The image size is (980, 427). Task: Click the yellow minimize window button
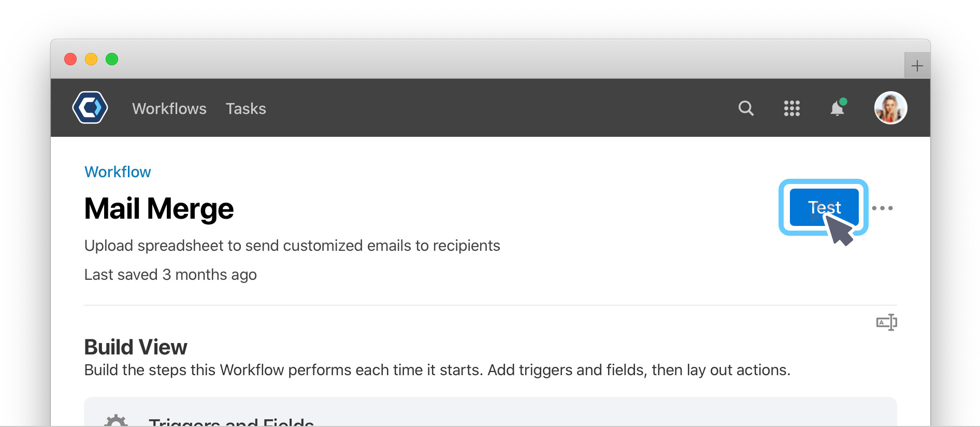click(91, 59)
